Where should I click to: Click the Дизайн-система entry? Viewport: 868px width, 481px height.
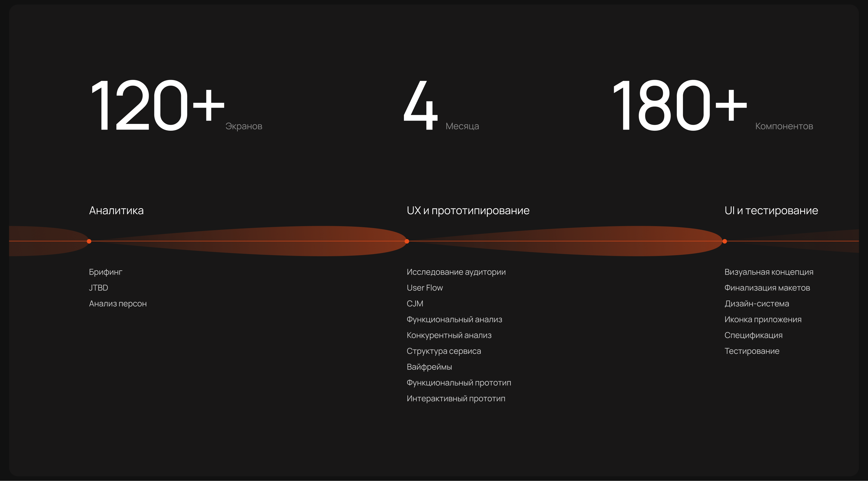click(x=757, y=303)
